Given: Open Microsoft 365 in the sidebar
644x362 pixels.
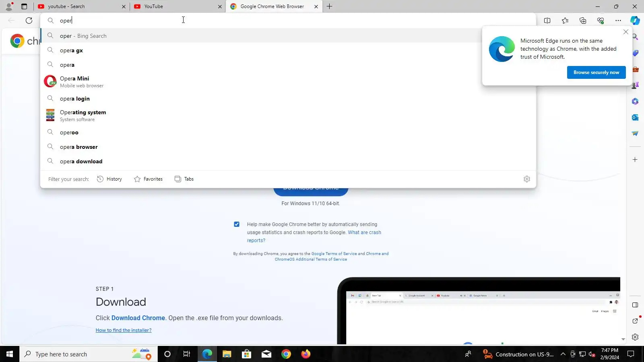Looking at the screenshot, I should click(x=635, y=101).
